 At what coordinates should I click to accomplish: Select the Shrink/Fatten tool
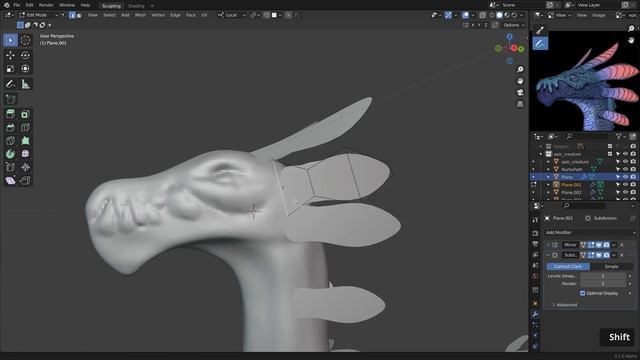tap(25, 167)
